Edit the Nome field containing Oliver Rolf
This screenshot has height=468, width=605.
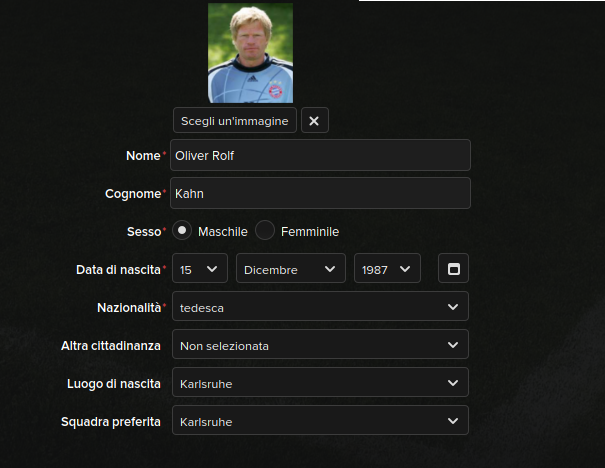point(320,155)
